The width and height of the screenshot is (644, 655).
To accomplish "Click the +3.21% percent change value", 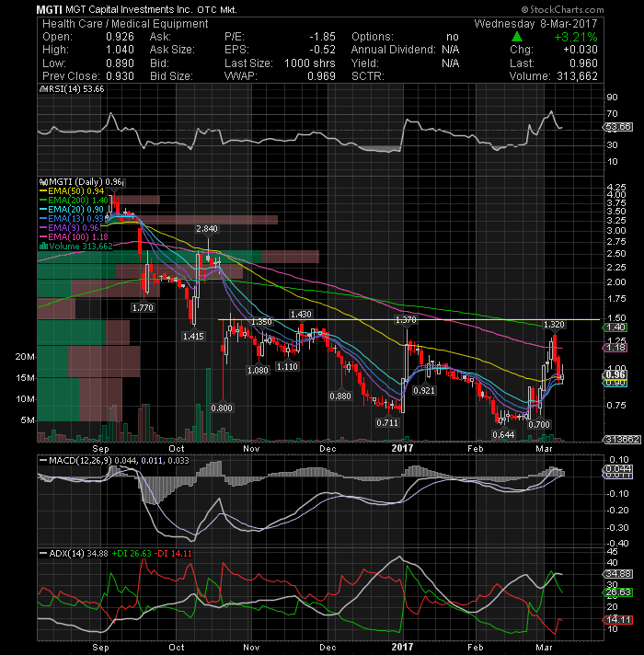I will tap(576, 37).
